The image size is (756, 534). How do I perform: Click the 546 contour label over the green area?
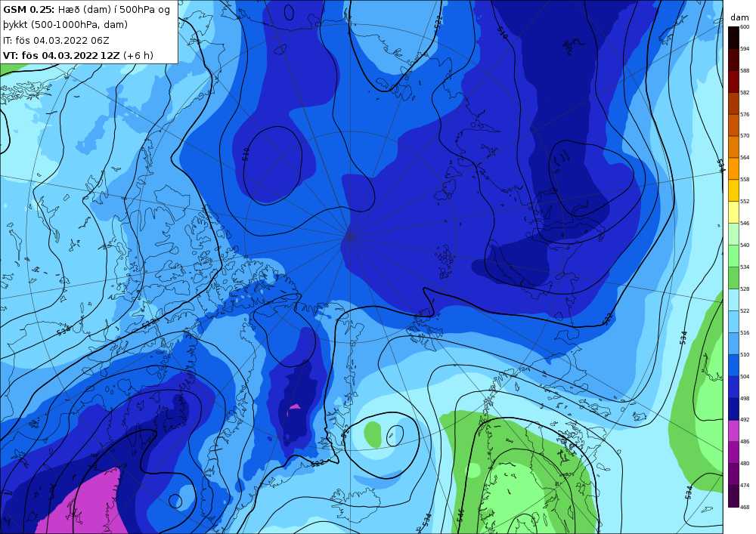coord(460,515)
